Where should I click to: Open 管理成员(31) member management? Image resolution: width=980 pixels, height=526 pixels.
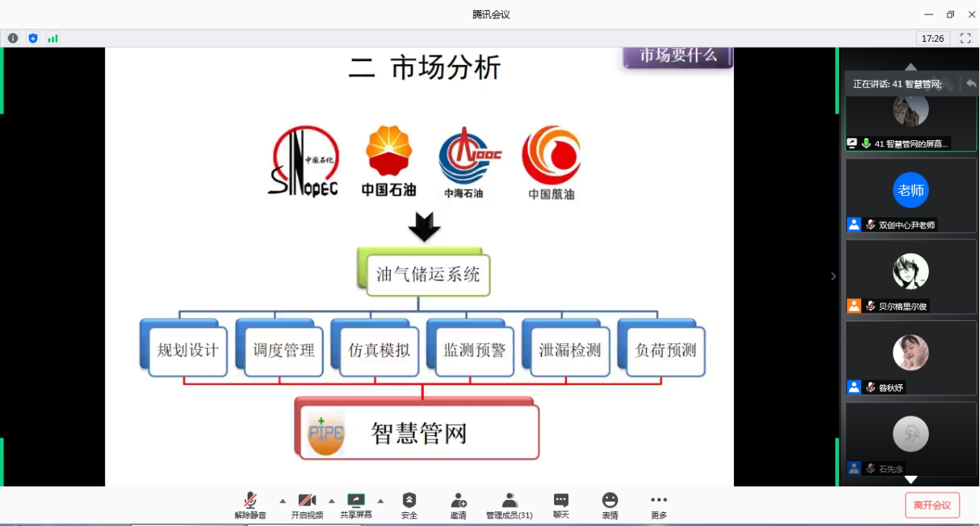click(509, 505)
